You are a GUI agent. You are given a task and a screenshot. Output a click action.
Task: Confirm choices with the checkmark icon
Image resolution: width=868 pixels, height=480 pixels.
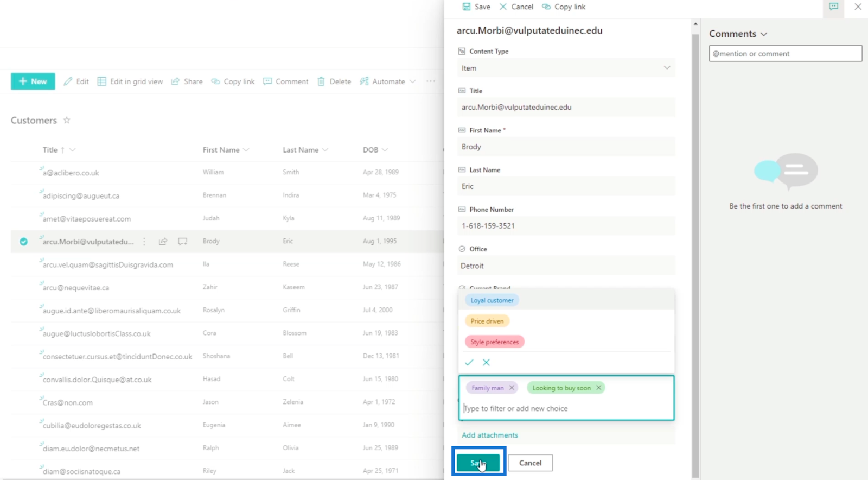point(469,362)
